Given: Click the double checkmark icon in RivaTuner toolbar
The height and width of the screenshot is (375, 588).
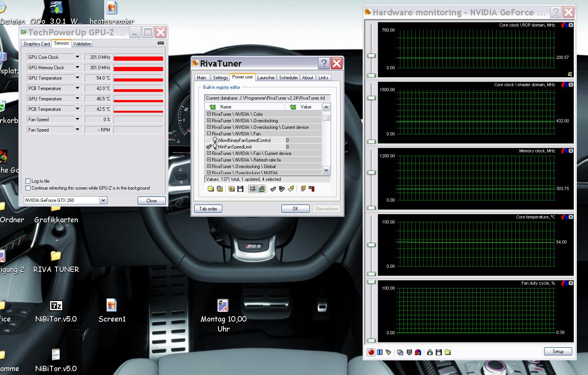Looking at the screenshot, I should (282, 189).
